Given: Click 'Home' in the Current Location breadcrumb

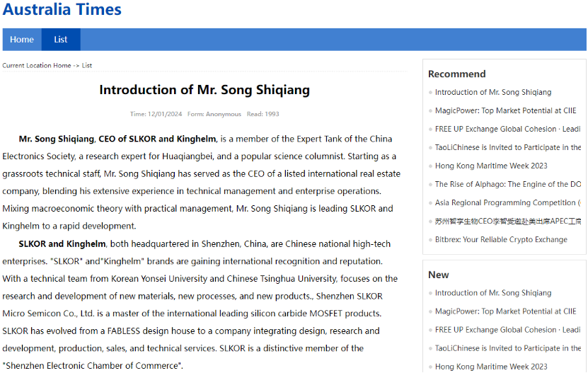Looking at the screenshot, I should [x=62, y=65].
